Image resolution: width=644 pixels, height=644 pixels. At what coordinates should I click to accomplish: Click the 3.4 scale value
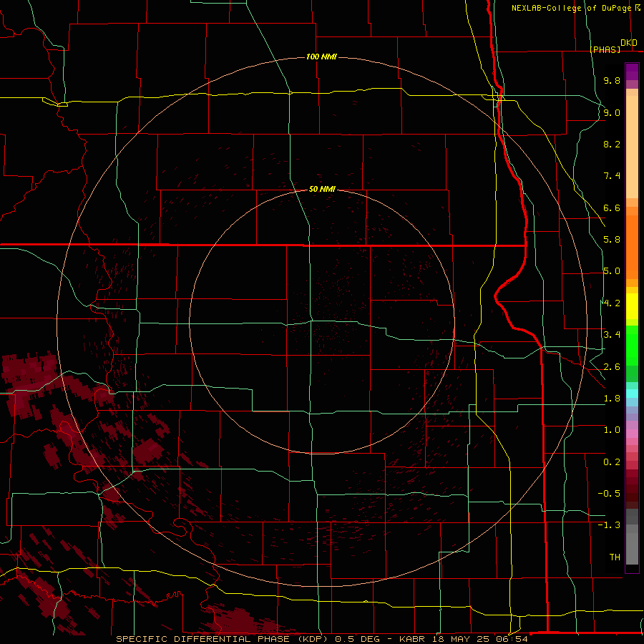point(612,335)
